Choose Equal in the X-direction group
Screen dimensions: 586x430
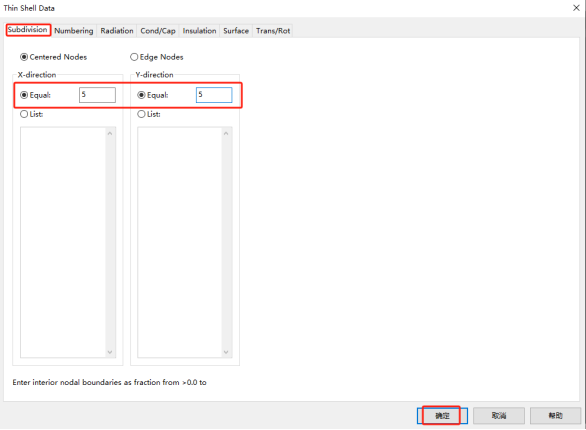(x=35, y=95)
